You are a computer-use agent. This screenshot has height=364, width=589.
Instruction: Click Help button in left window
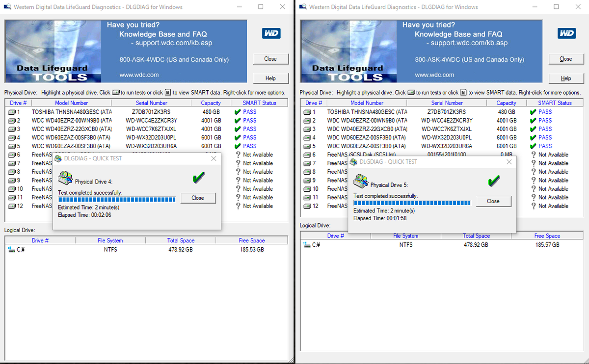point(270,78)
